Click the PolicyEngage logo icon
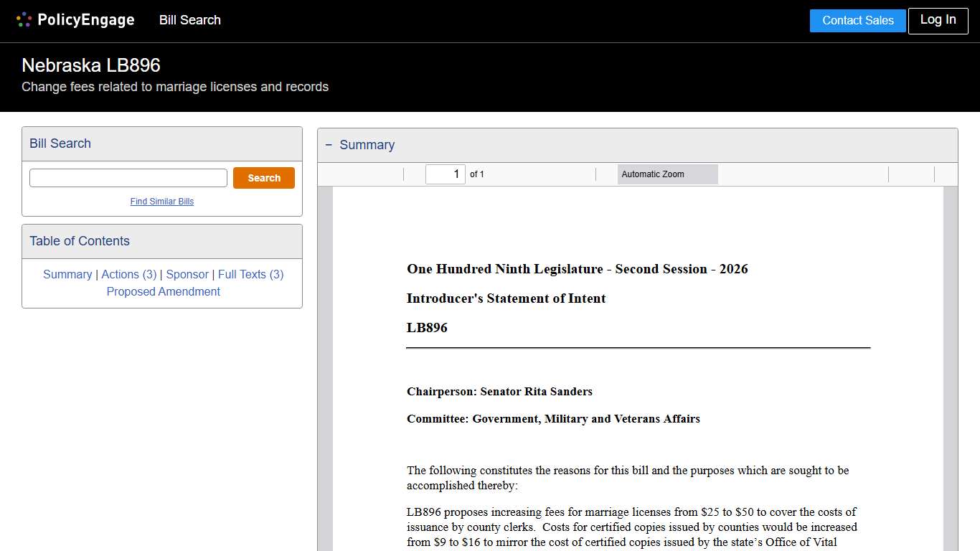The height and width of the screenshot is (551, 980). click(x=23, y=19)
